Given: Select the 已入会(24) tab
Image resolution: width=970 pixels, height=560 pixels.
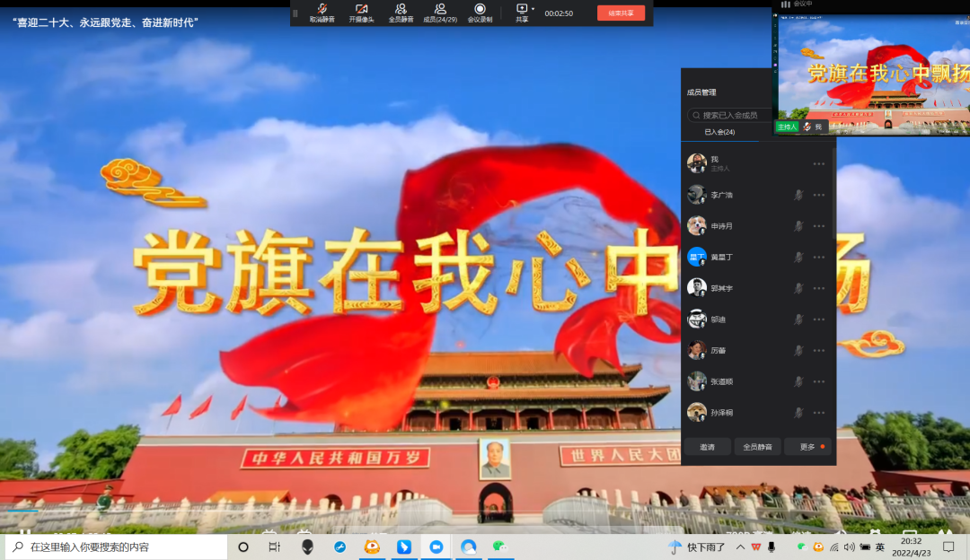Looking at the screenshot, I should 719,132.
